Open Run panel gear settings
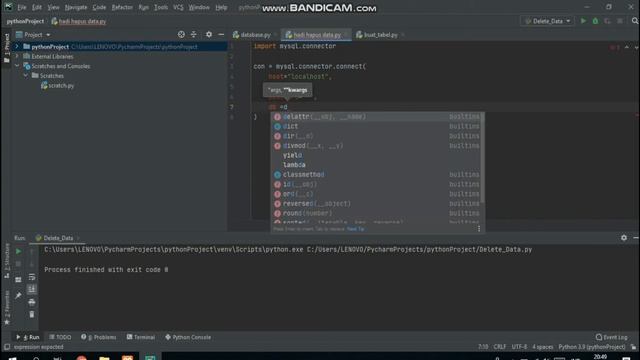This screenshot has width=640, height=360. pyautogui.click(x=624, y=238)
